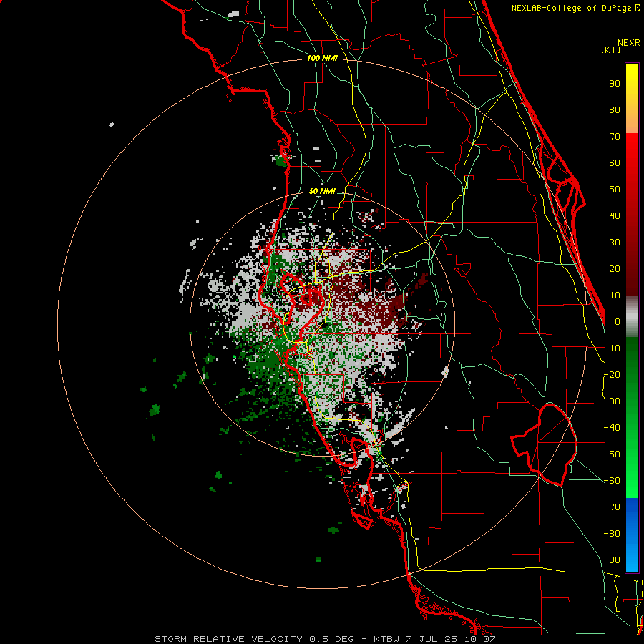Screen dimensions: 644x644
Task: Click the NEXR label above the color bar
Action: click(629, 42)
